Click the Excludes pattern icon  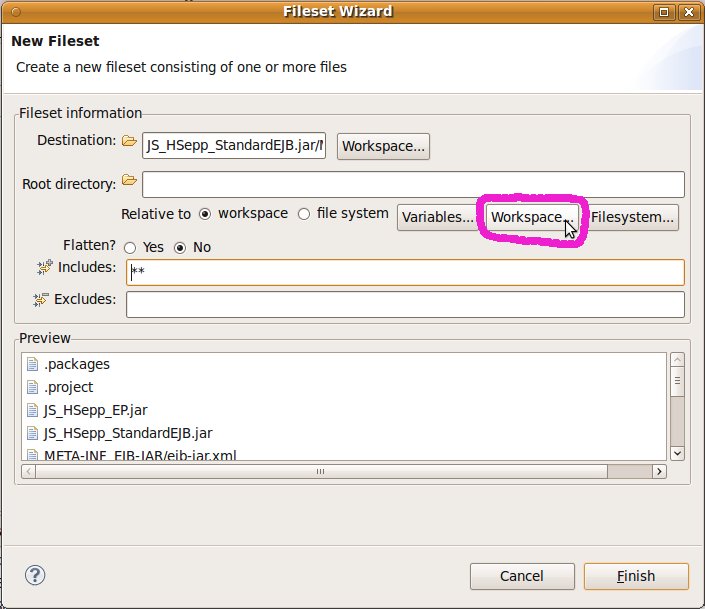tap(41, 300)
